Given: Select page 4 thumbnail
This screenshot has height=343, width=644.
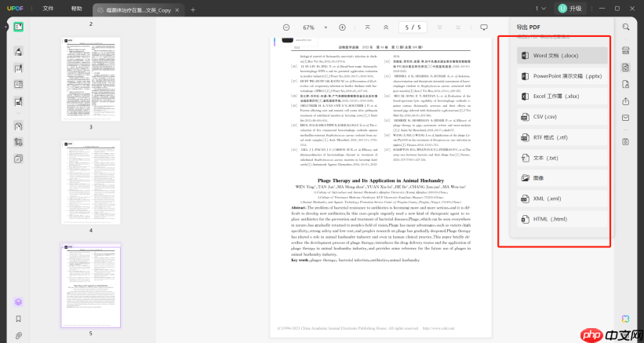Looking at the screenshot, I should pyautogui.click(x=91, y=182).
